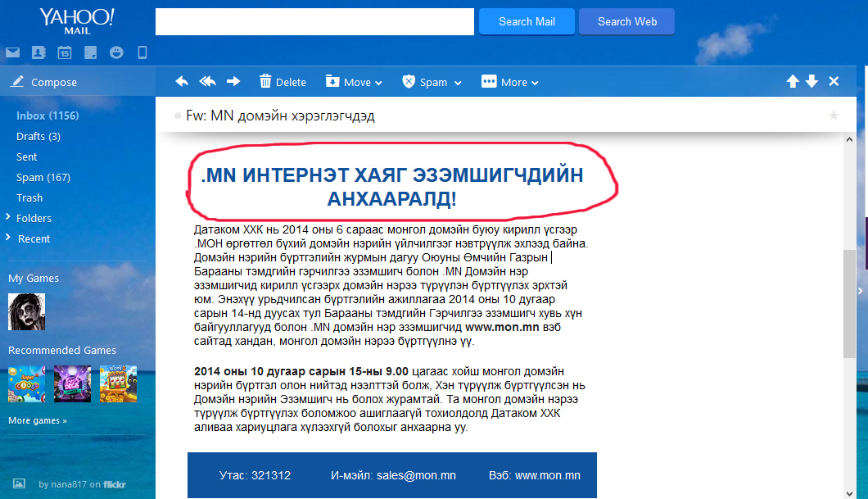
Task: Open the Slots recommended game
Action: click(x=118, y=383)
